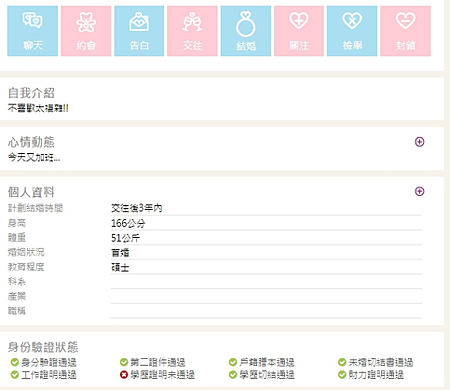This screenshot has width=450, height=390.
Task: Click the 交往後3年內 marriage plan value
Action: tap(137, 208)
